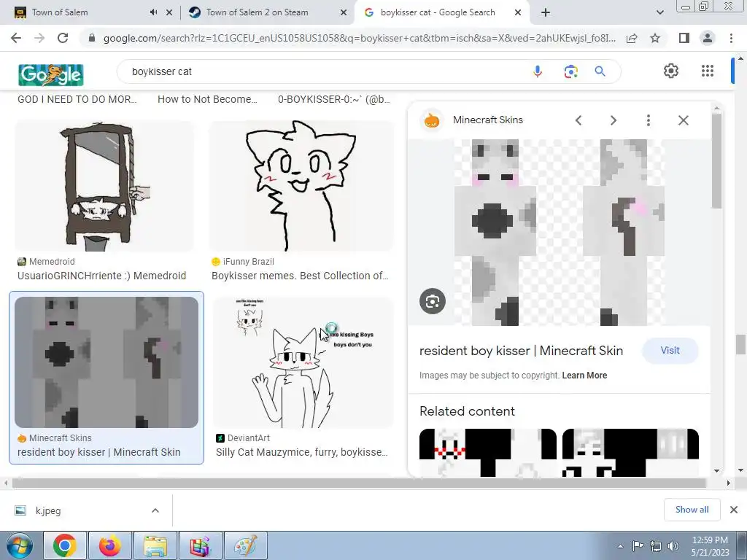This screenshot has width=747, height=560.
Task: Visit the resident boy kisser skin page
Action: (670, 351)
